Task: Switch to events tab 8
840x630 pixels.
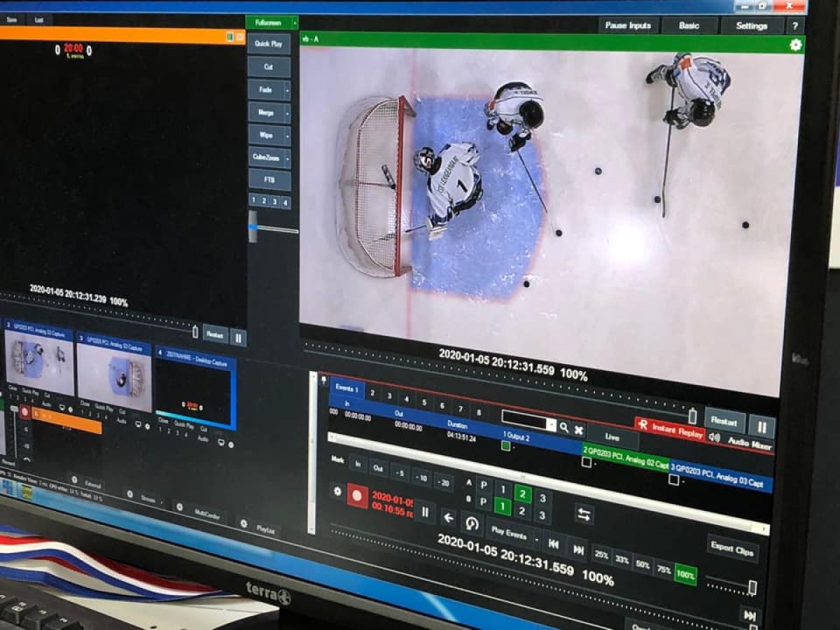Action: coord(478,412)
